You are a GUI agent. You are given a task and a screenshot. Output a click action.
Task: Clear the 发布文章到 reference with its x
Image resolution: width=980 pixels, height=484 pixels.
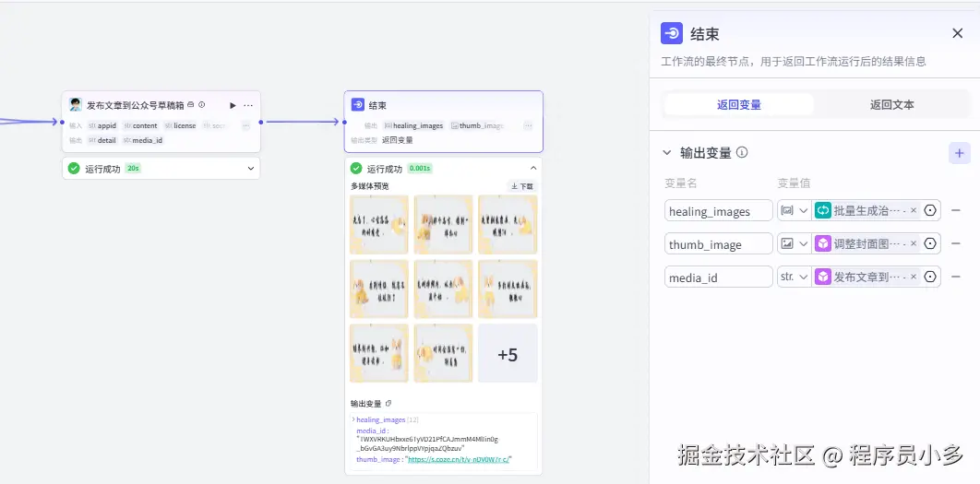click(914, 277)
